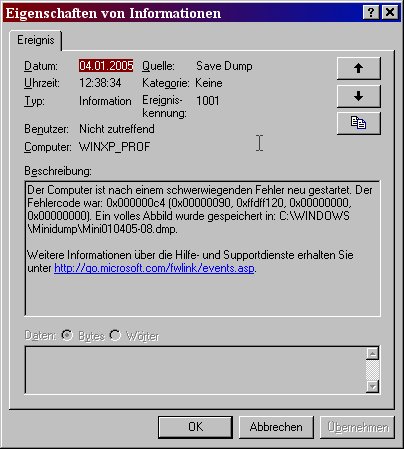Click the computer name WINXP_PROF
This screenshot has width=404, height=449.
(115, 147)
